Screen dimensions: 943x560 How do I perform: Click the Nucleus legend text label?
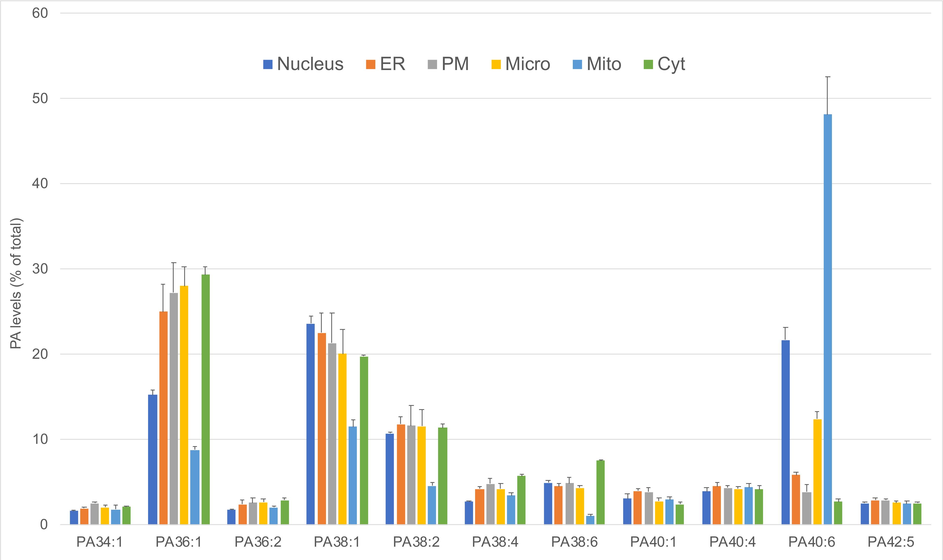click(x=310, y=64)
